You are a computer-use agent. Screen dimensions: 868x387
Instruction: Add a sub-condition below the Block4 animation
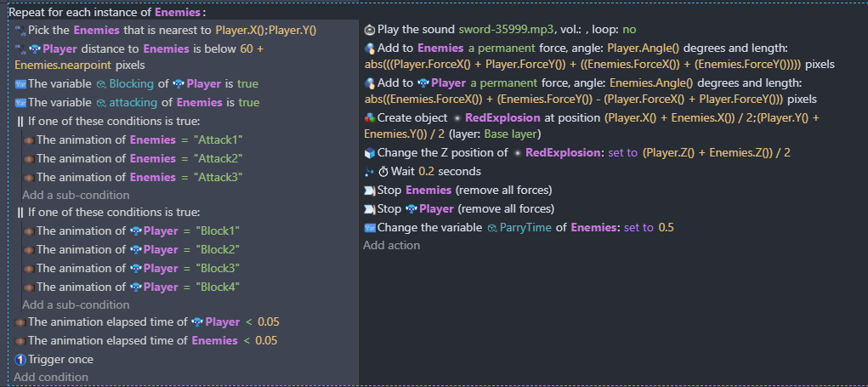click(76, 304)
